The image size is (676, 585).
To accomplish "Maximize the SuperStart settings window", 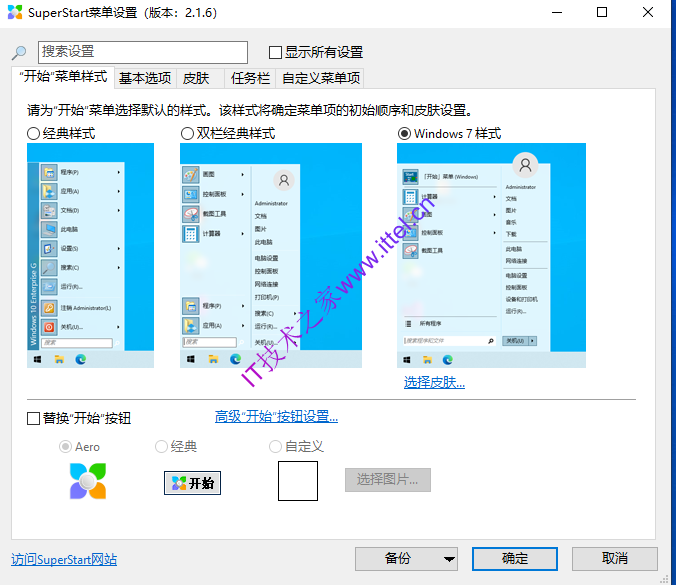I will (602, 13).
